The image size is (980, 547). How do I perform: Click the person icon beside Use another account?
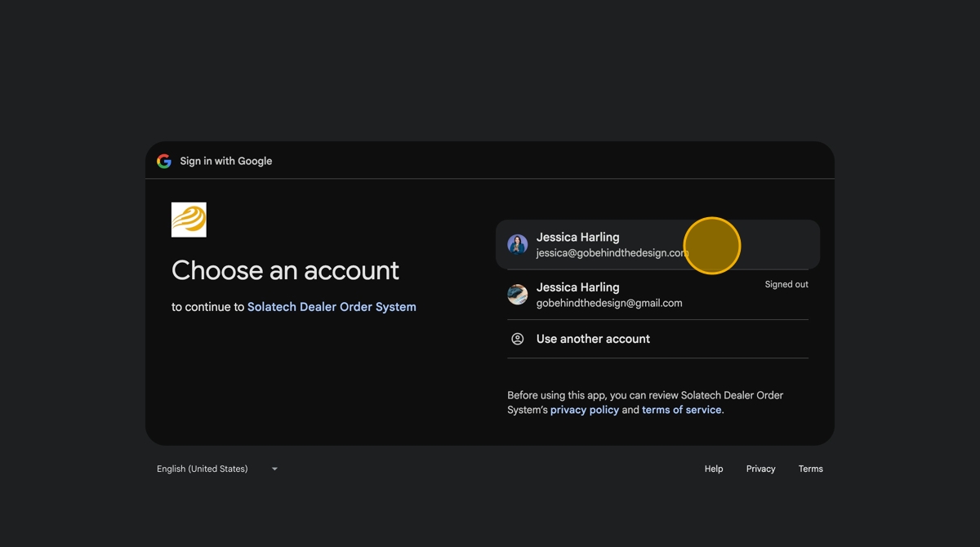coord(517,339)
